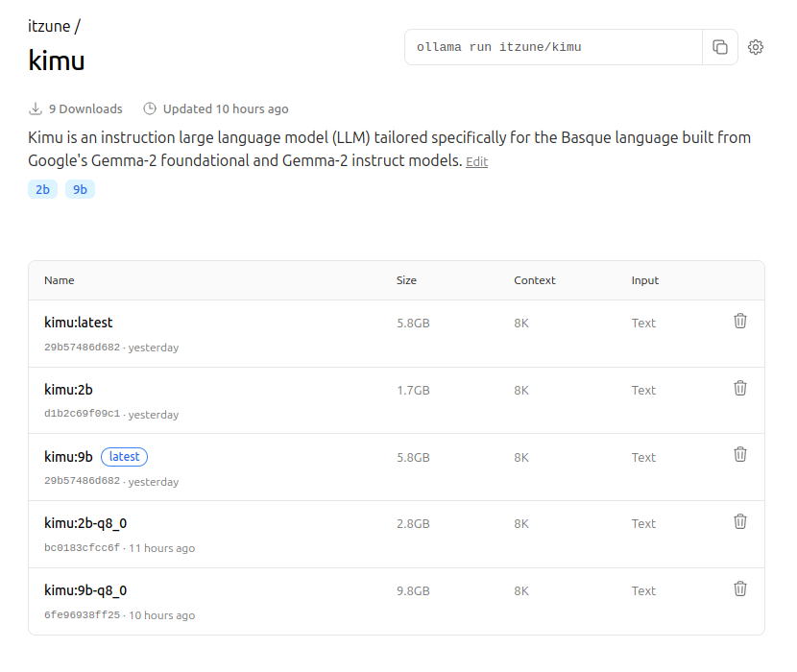
Task: Go to itzune user profile
Action: [x=49, y=26]
